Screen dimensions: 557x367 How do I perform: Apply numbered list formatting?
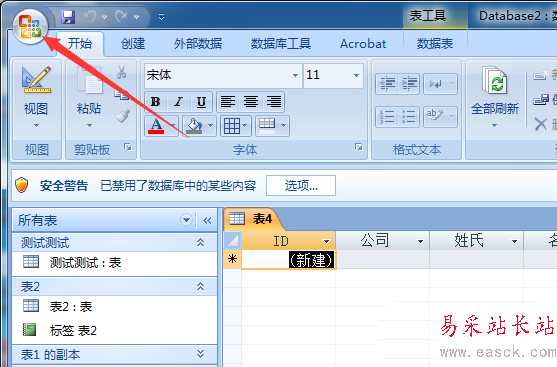click(387, 117)
